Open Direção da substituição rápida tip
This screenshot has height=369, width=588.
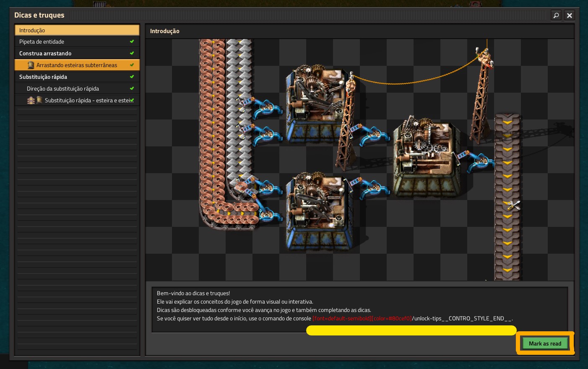click(x=77, y=88)
